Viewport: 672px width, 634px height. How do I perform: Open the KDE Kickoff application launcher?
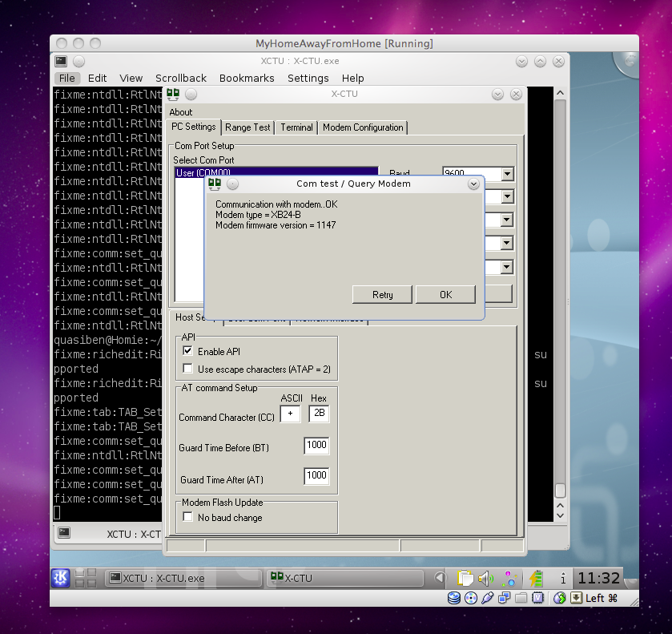[60, 578]
